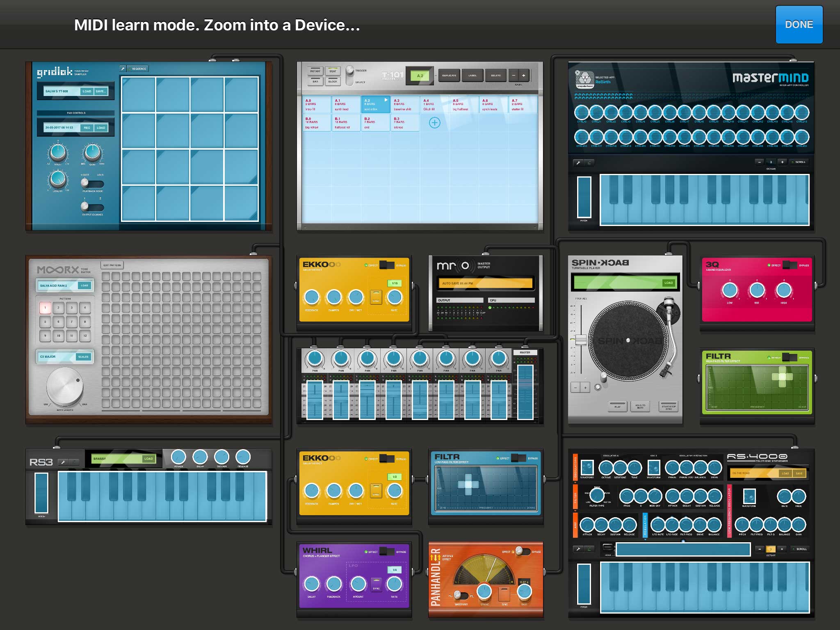
Task: Click the SYNC button on the top EKKO delay
Action: click(x=376, y=297)
